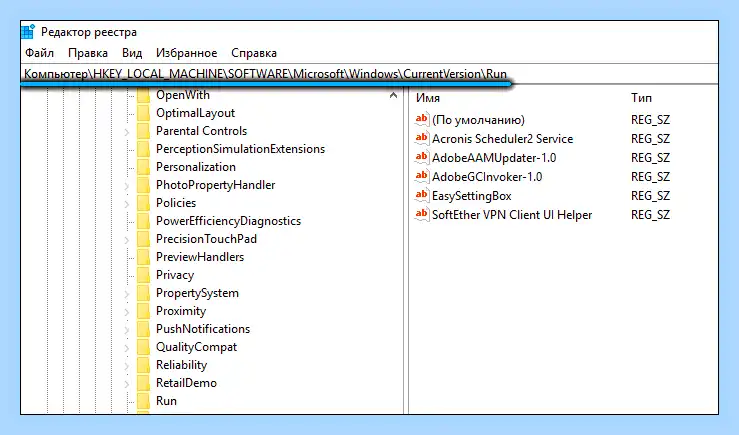The width and height of the screenshot is (739, 435).
Task: Select the (По умолчанию) value name
Action: click(x=478, y=120)
